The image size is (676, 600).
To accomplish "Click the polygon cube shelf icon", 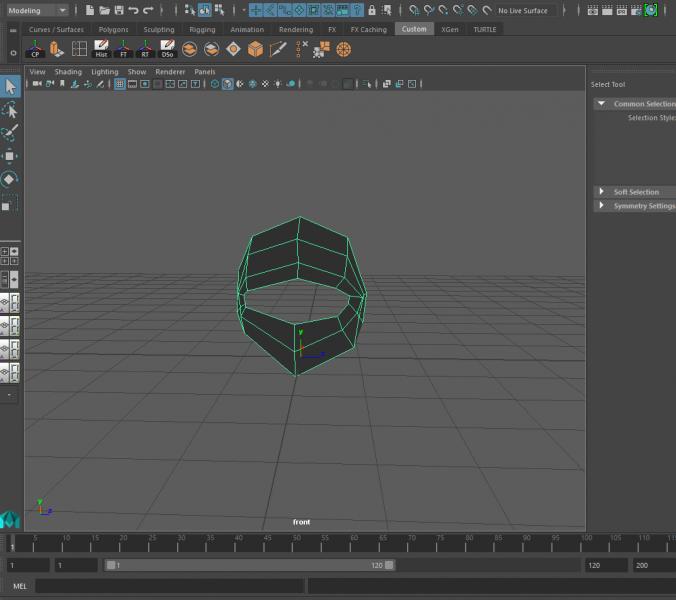I will click(x=255, y=49).
